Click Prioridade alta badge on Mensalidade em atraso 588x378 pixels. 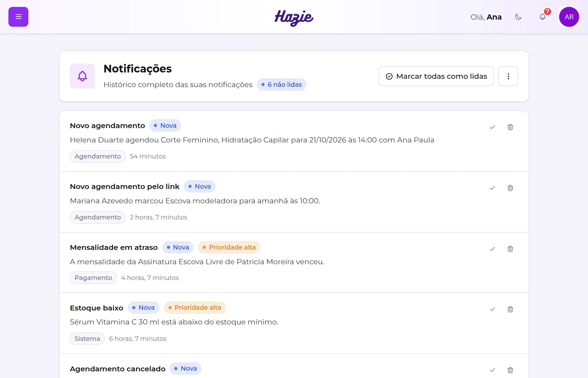point(229,247)
